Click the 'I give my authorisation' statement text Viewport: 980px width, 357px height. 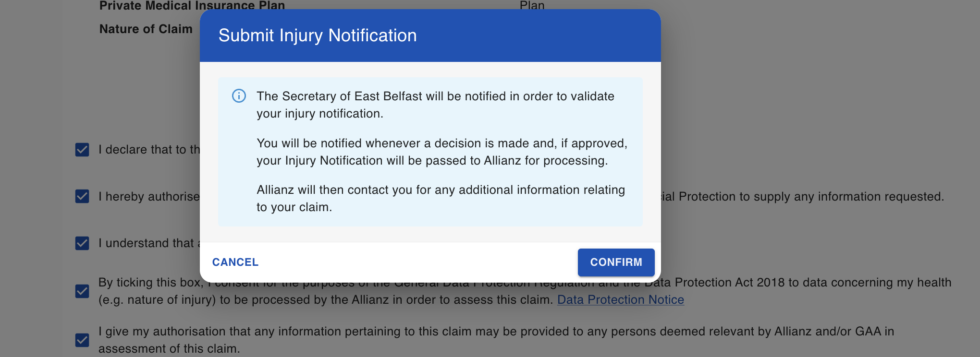point(496,340)
